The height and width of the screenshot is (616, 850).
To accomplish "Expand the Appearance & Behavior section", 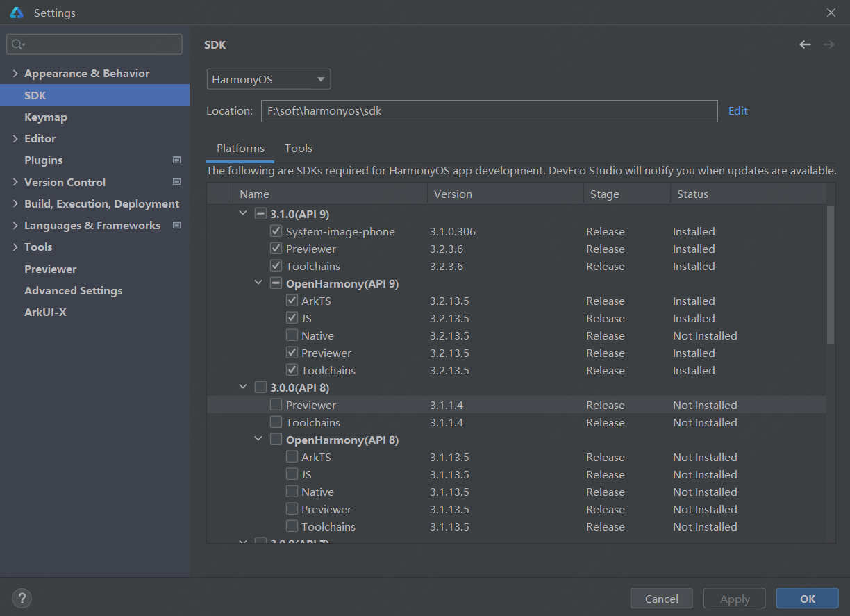I will click(x=15, y=74).
